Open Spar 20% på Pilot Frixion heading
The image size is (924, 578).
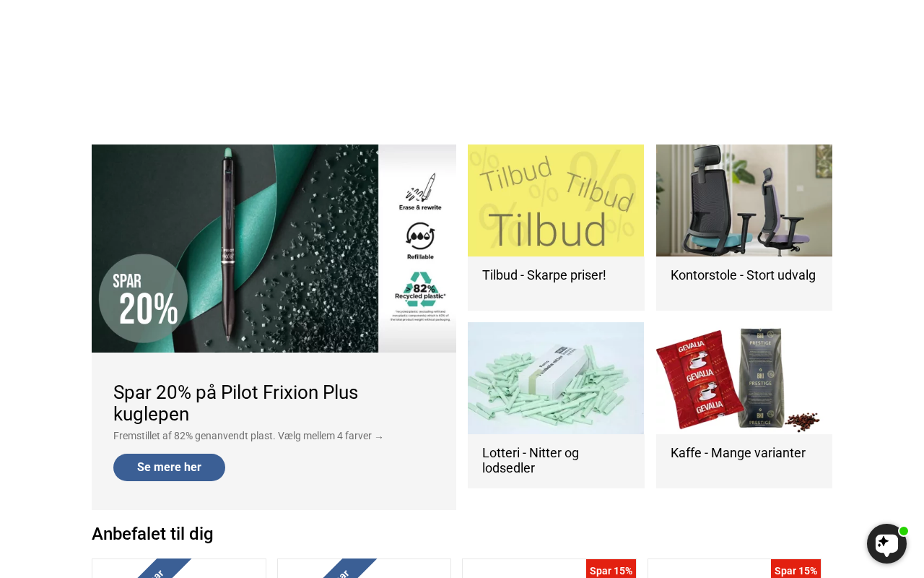coord(235,403)
